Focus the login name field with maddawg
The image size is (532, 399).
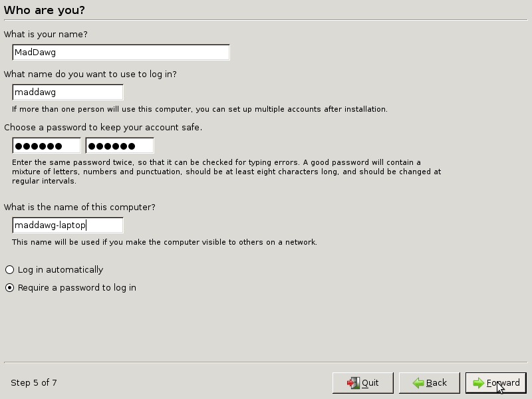pos(67,92)
